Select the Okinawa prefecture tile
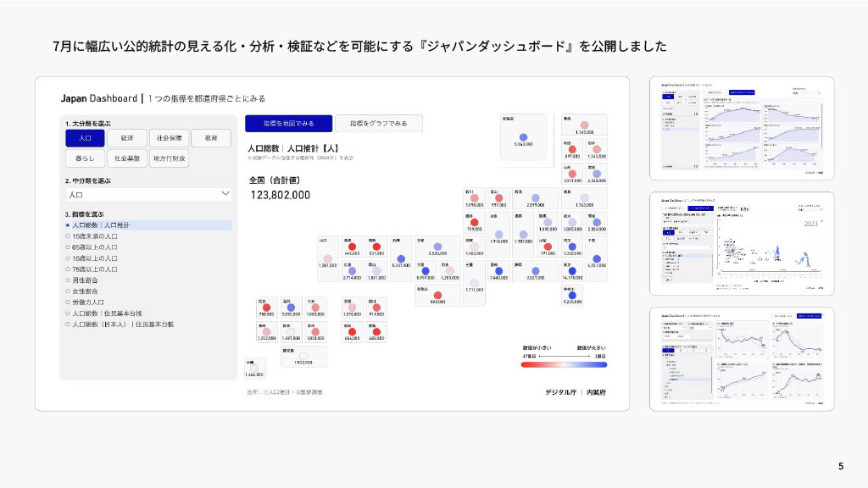 (254, 367)
